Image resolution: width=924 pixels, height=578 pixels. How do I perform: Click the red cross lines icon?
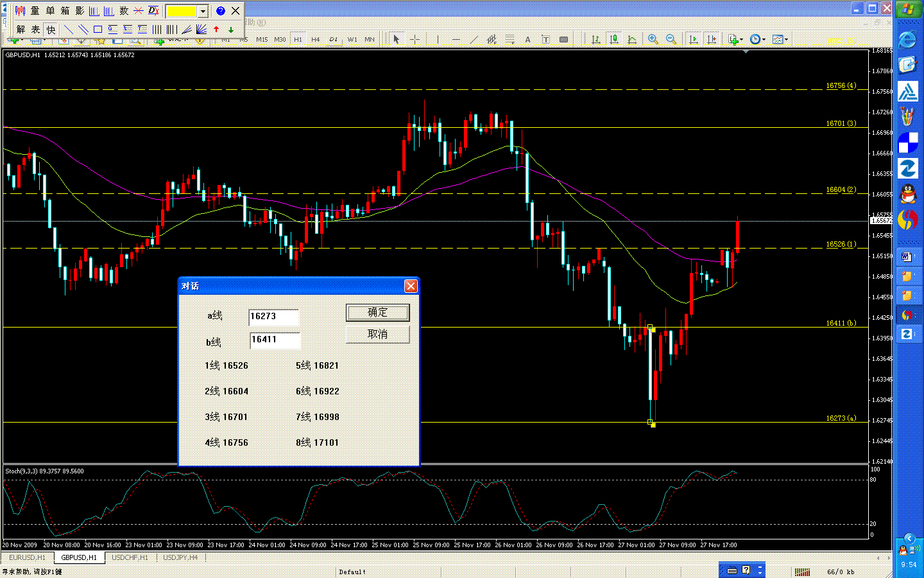click(x=139, y=11)
